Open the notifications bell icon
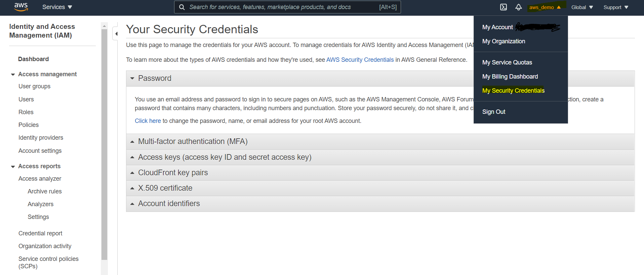The height and width of the screenshot is (275, 644). point(519,7)
